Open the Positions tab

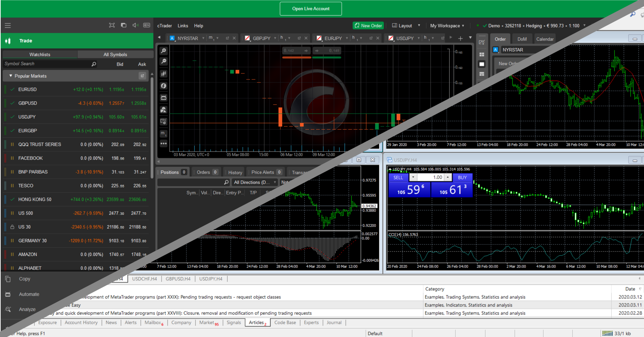click(173, 172)
